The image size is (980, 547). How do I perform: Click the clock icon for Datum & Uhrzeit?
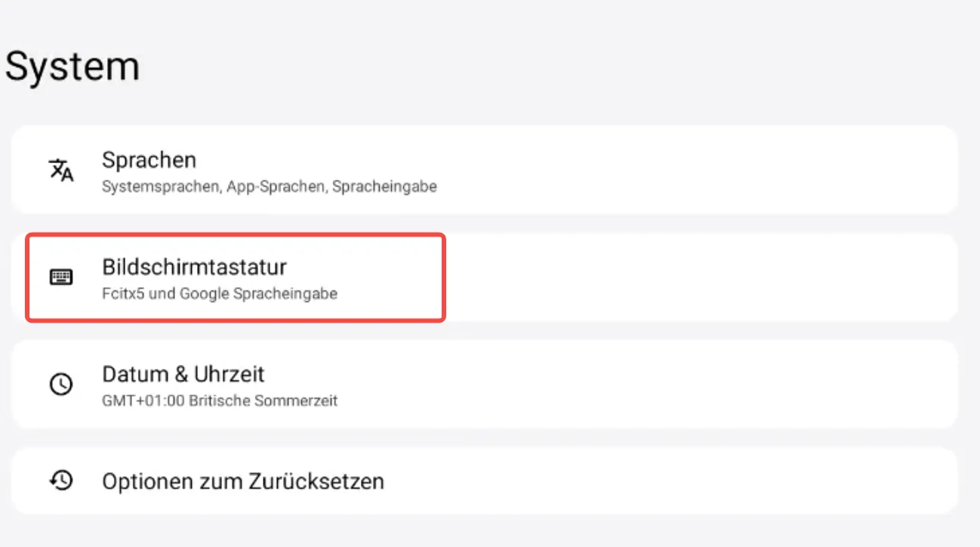[61, 384]
